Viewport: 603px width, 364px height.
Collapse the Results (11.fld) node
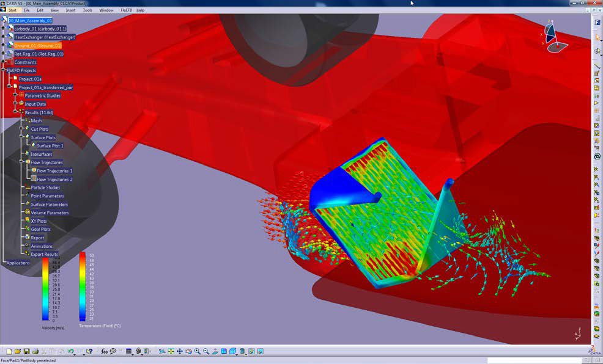(15, 112)
